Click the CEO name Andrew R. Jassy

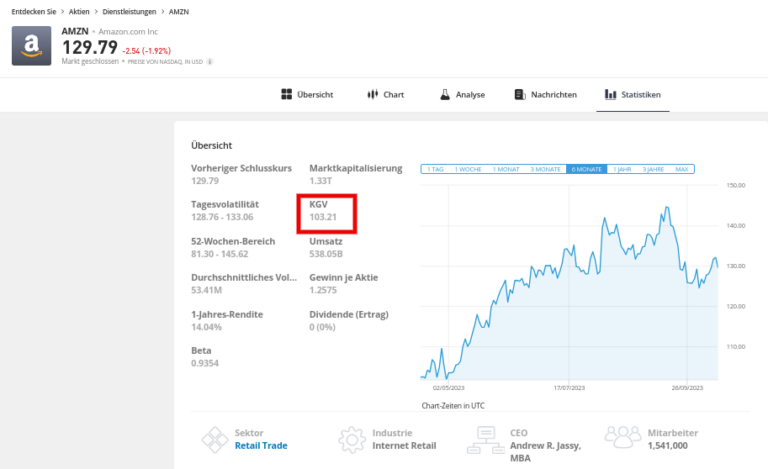tap(545, 446)
